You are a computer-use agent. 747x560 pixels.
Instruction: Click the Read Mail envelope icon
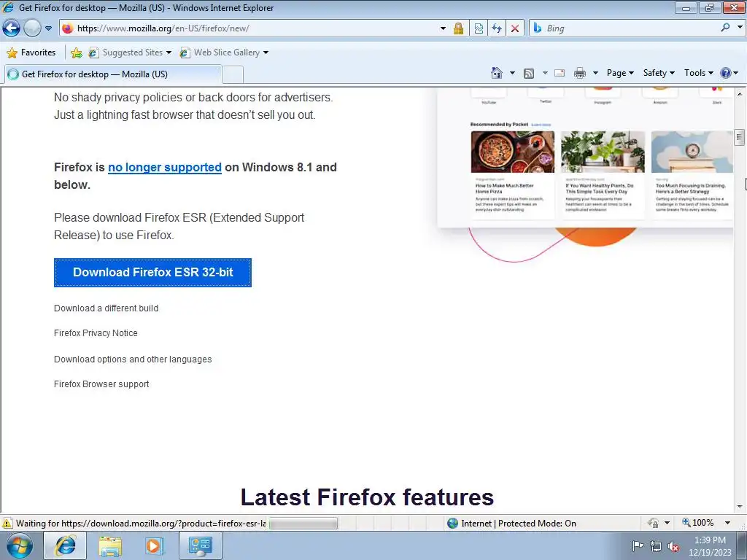pos(560,74)
